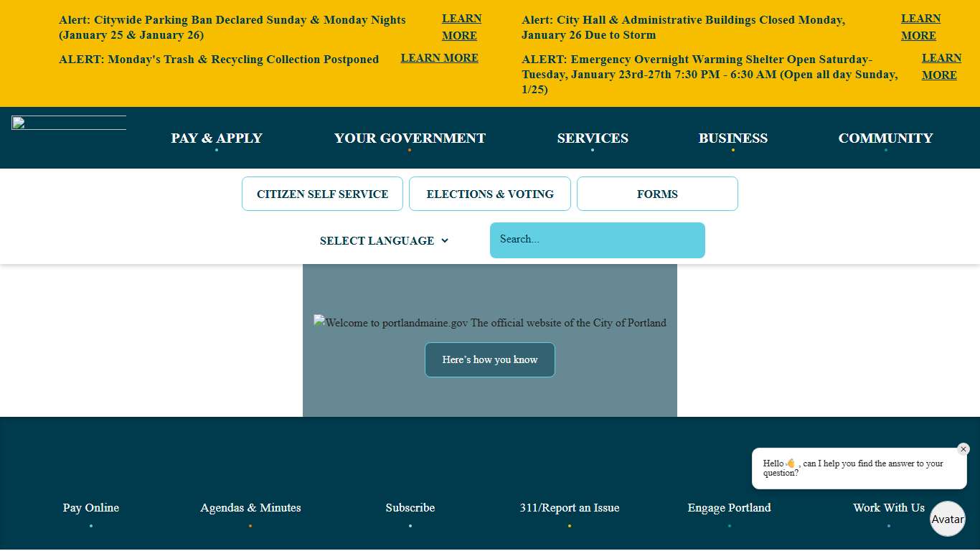Open the Pay & Apply menu
Screen dimensions: 980x551
pyautogui.click(x=217, y=138)
